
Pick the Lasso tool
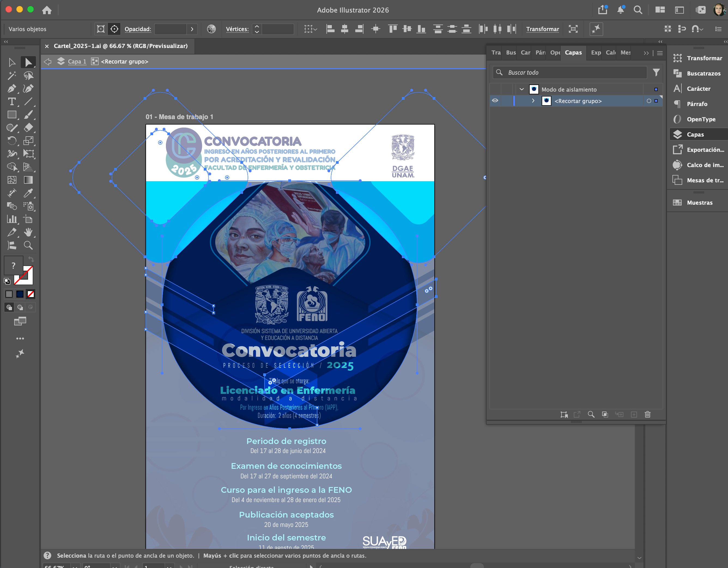coord(28,76)
